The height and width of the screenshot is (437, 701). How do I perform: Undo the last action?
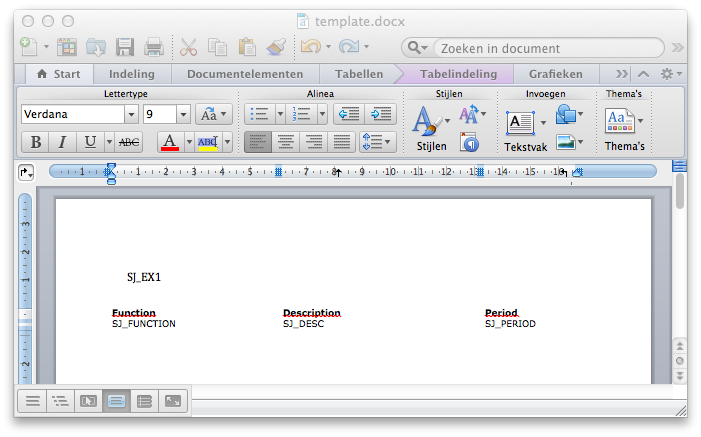coord(311,47)
